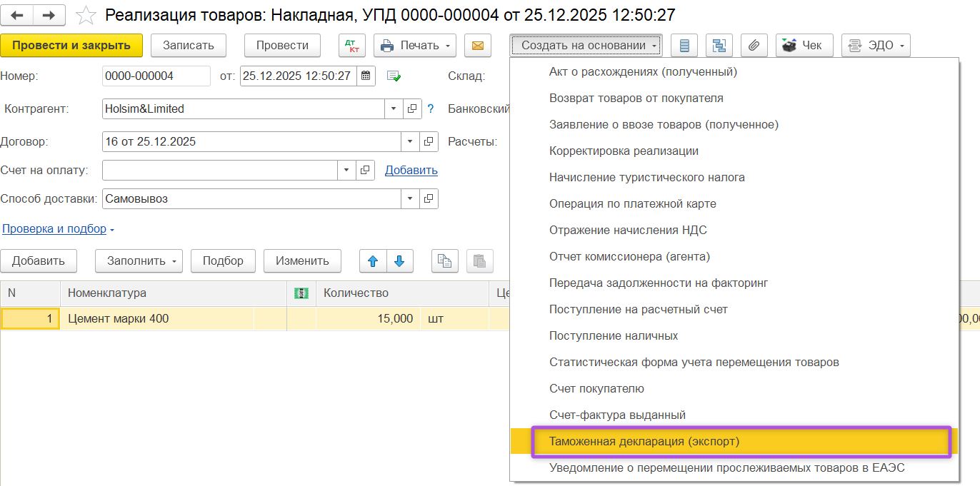Screen dimensions: 980x486
Task: Move row up with blue arrow
Action: coord(372,260)
